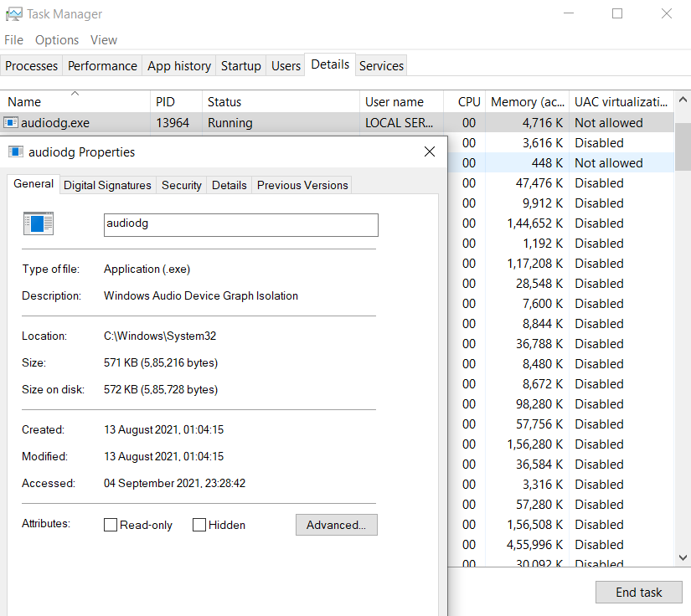Open the Previous Versions tab
Viewport: 691px width, 616px height.
(x=302, y=185)
